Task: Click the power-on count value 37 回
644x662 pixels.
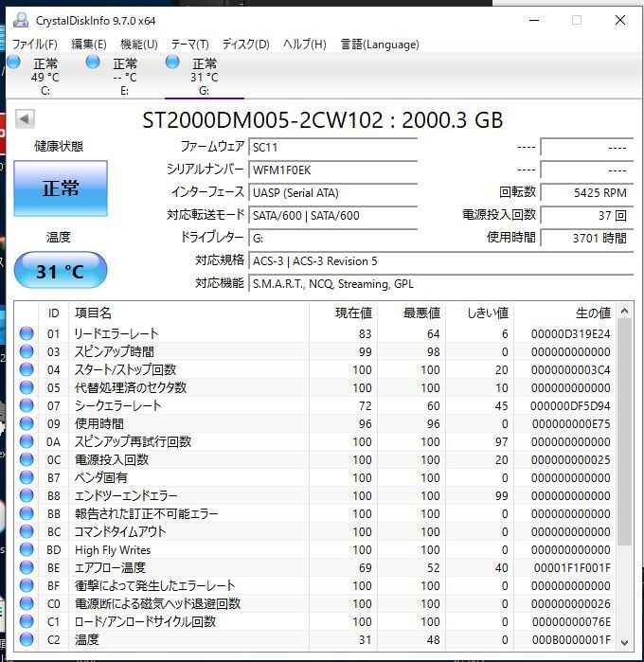Action: [x=587, y=216]
